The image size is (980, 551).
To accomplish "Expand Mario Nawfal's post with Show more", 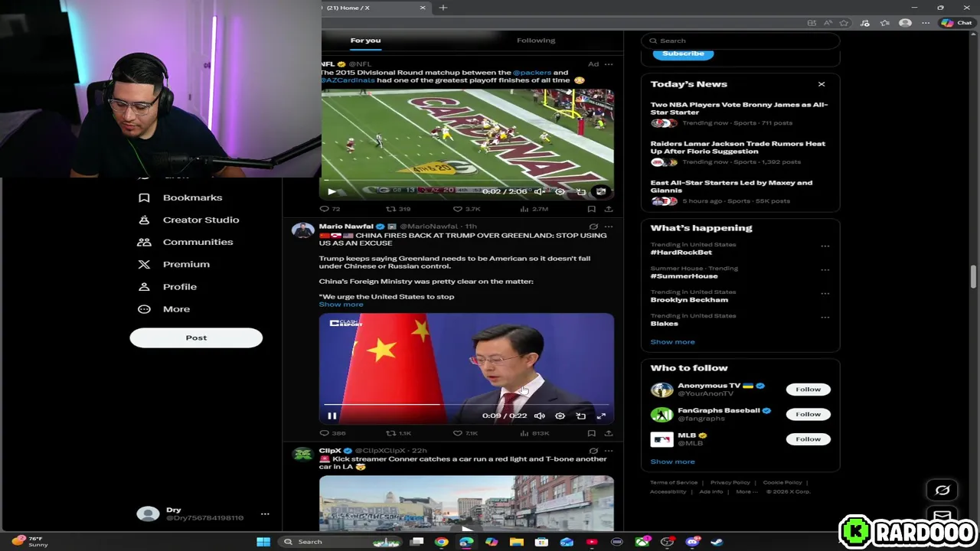I will point(341,305).
